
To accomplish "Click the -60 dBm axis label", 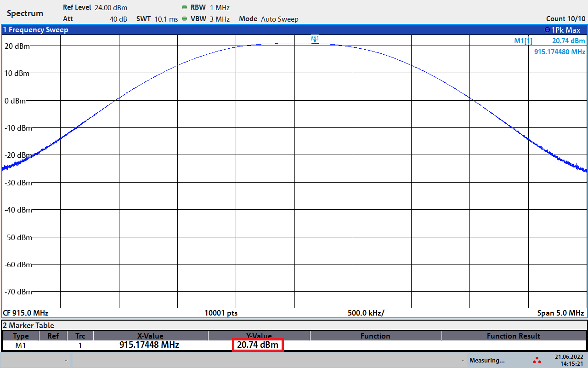I will coord(18,264).
